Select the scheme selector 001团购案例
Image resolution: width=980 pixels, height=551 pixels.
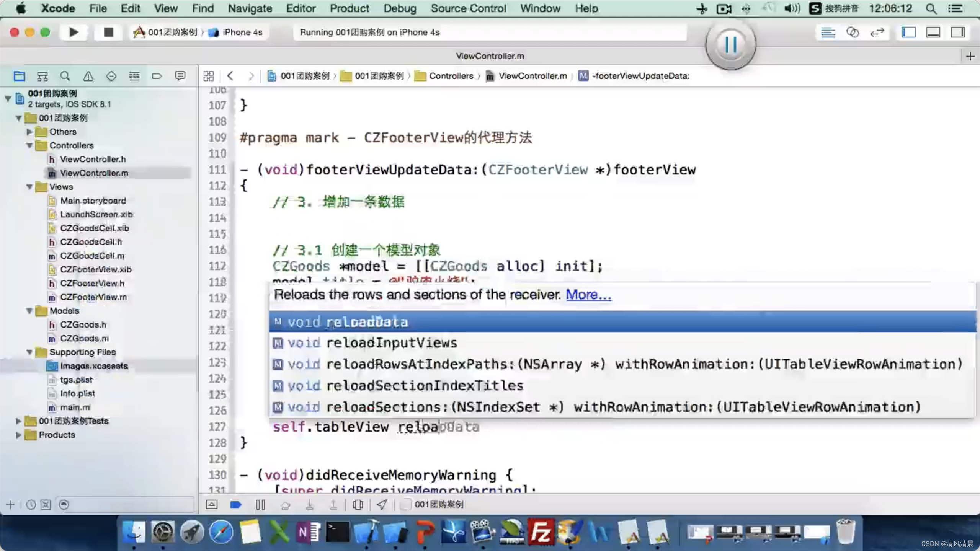pos(165,32)
